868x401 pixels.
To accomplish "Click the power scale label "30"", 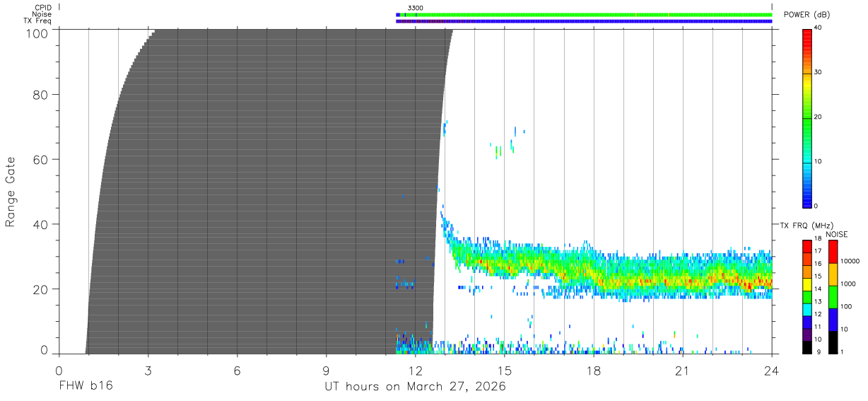I will (x=819, y=72).
